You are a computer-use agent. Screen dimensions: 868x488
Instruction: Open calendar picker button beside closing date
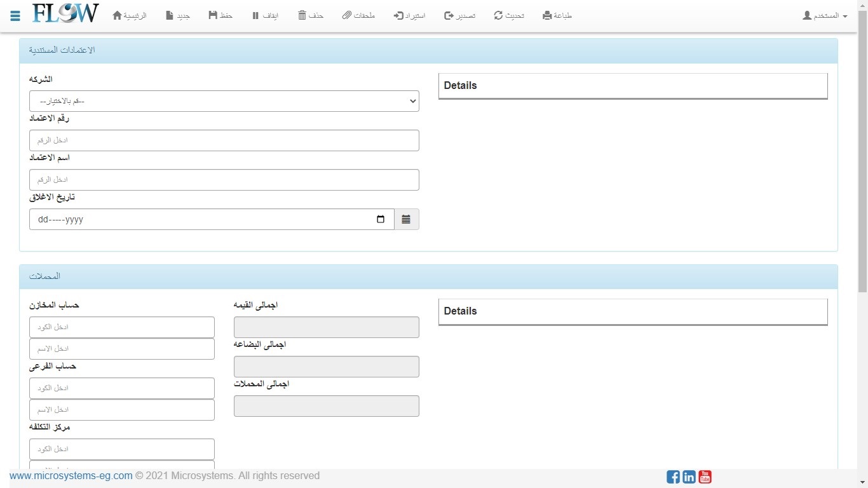[406, 219]
